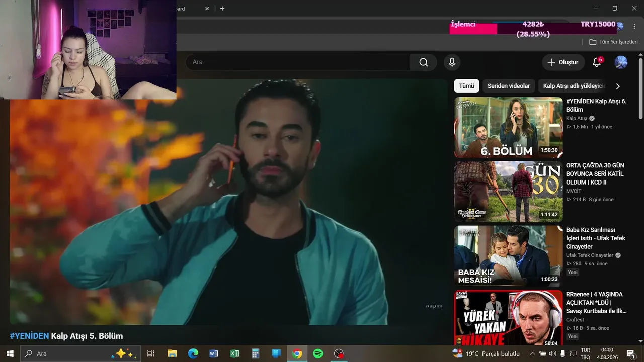Open the MVCİT channel link
Viewport: 644px width, 362px height.
coord(574,191)
